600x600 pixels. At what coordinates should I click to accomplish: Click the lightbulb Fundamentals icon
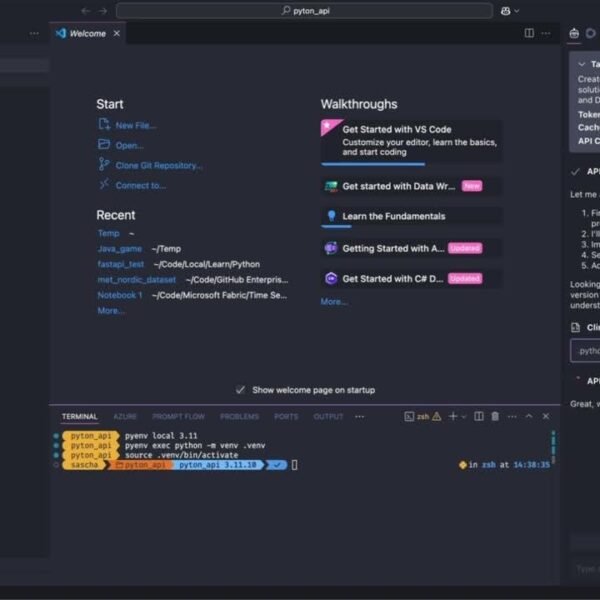[331, 216]
